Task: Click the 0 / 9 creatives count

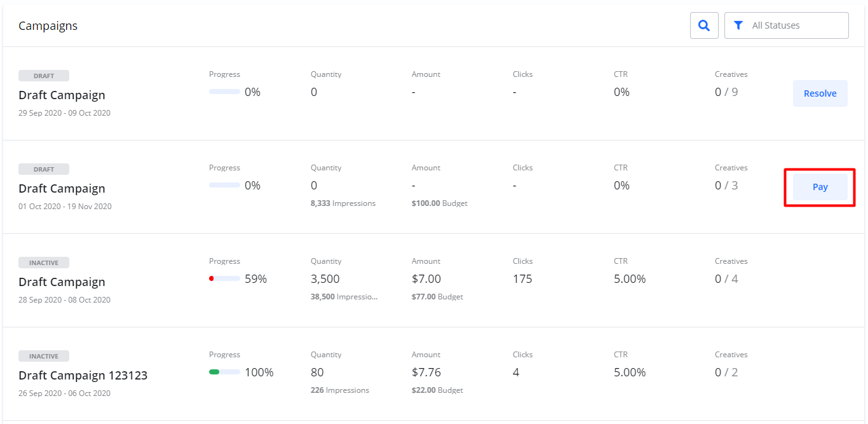Action: [x=726, y=92]
